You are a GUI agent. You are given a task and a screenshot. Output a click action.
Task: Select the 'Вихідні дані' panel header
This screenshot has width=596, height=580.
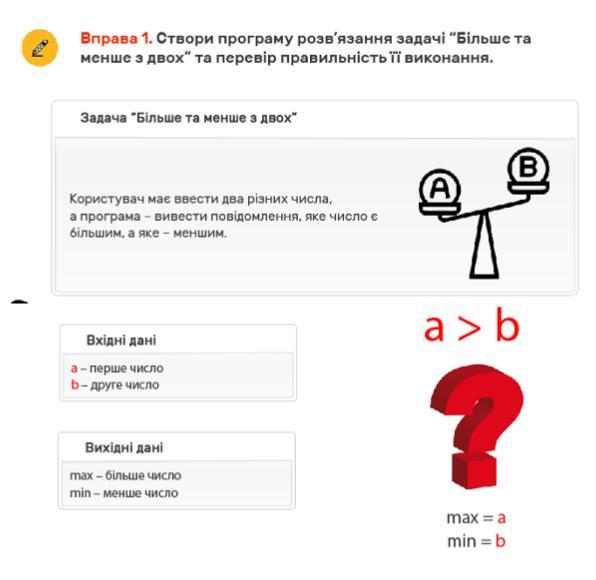177,447
